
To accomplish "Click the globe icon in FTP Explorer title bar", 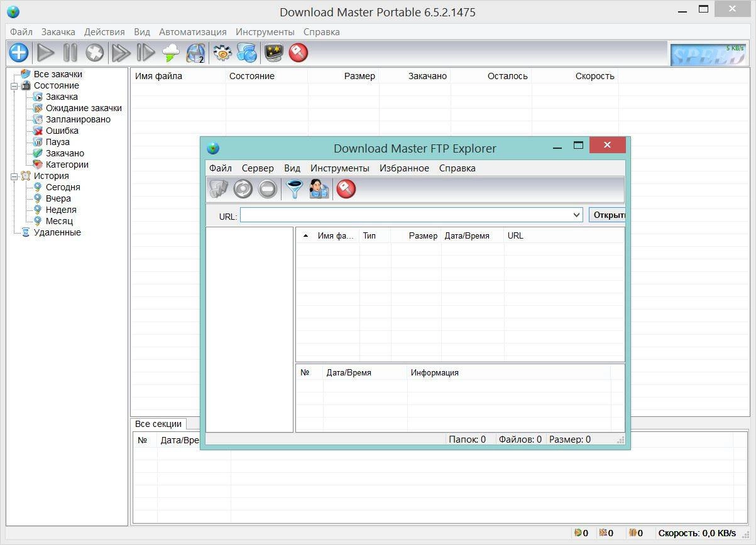I will click(x=214, y=148).
